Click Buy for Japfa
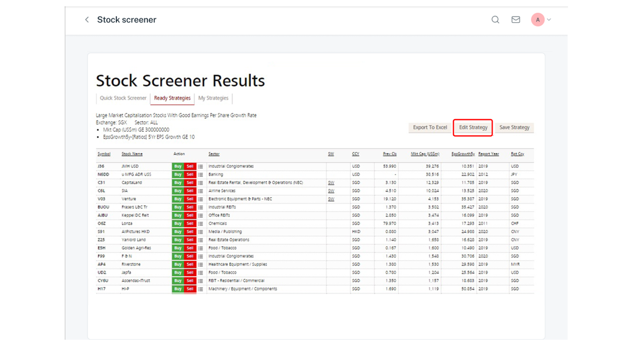 [178, 273]
